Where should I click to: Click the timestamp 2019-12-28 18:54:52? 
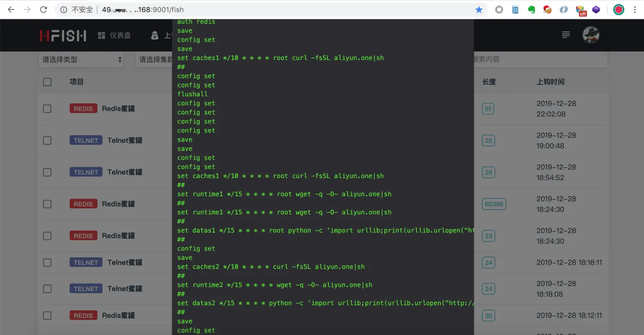[556, 172]
